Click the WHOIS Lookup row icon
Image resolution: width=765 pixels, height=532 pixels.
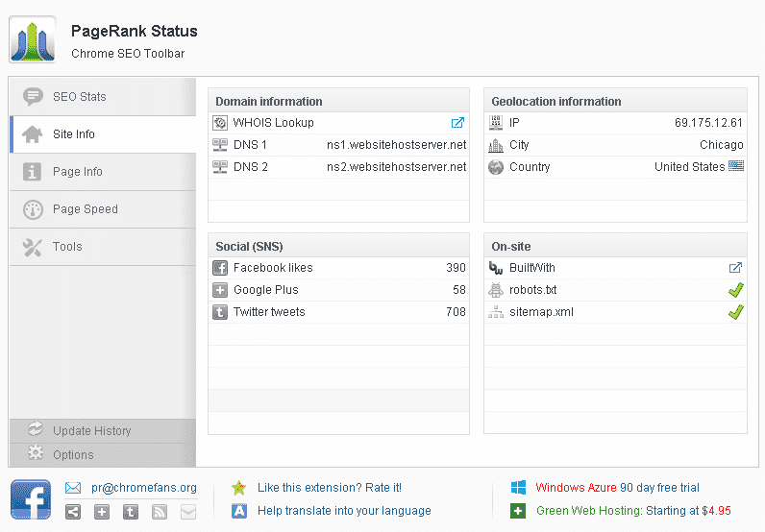[x=220, y=123]
